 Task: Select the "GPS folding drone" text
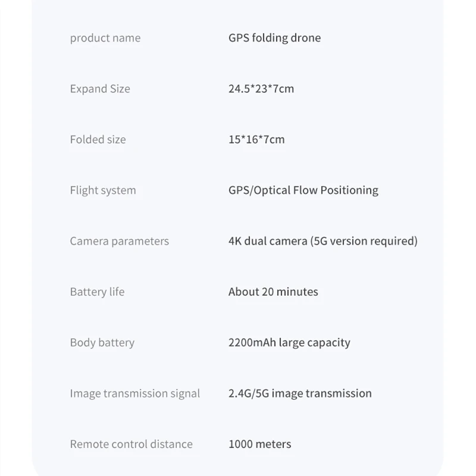pos(274,38)
